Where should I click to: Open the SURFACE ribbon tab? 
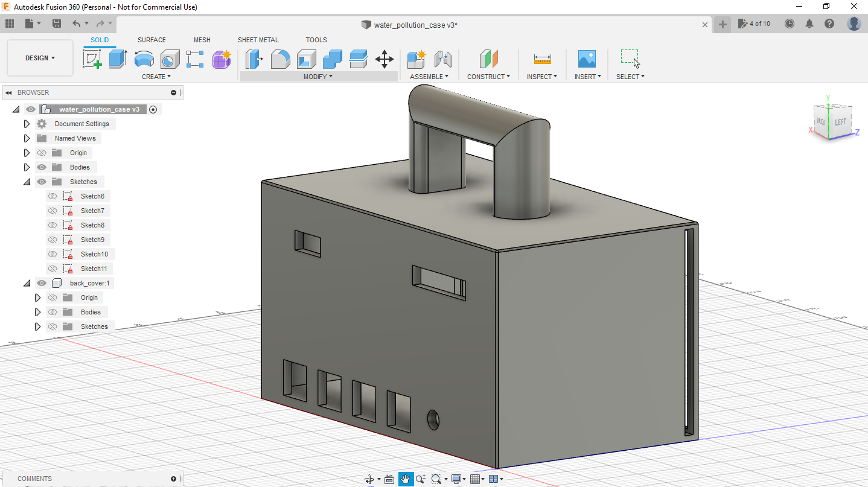click(152, 40)
